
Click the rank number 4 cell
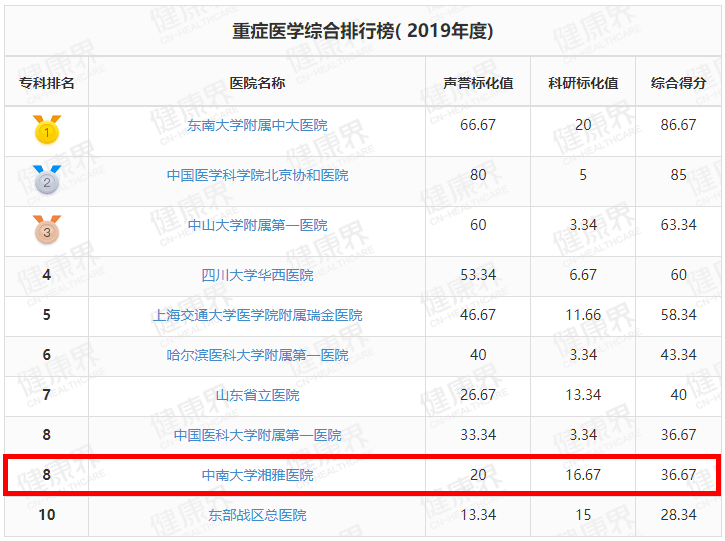[x=47, y=275]
